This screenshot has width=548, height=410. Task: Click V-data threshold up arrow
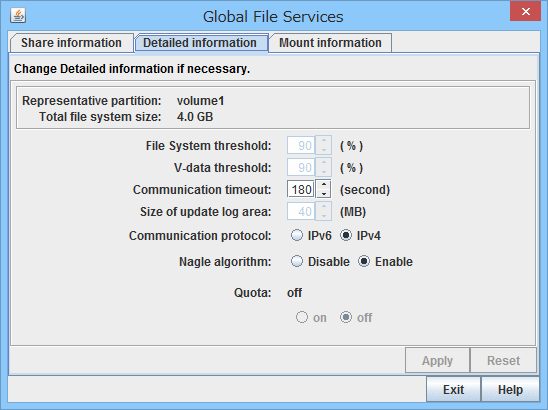tap(324, 163)
